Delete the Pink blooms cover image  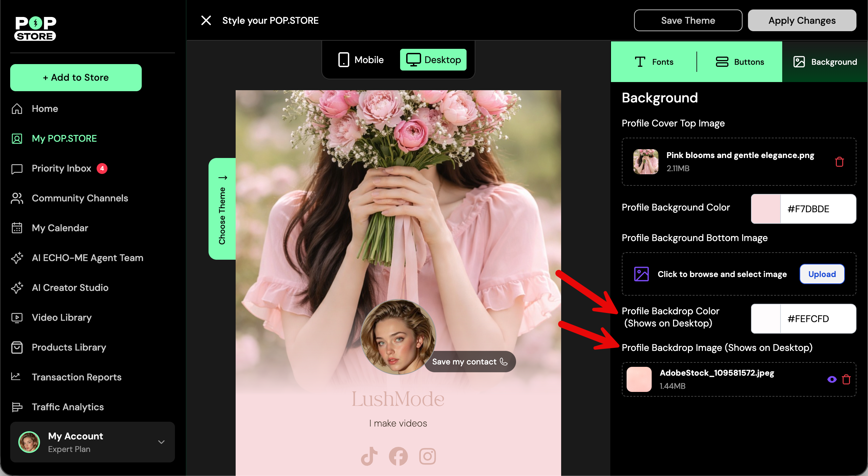point(839,162)
